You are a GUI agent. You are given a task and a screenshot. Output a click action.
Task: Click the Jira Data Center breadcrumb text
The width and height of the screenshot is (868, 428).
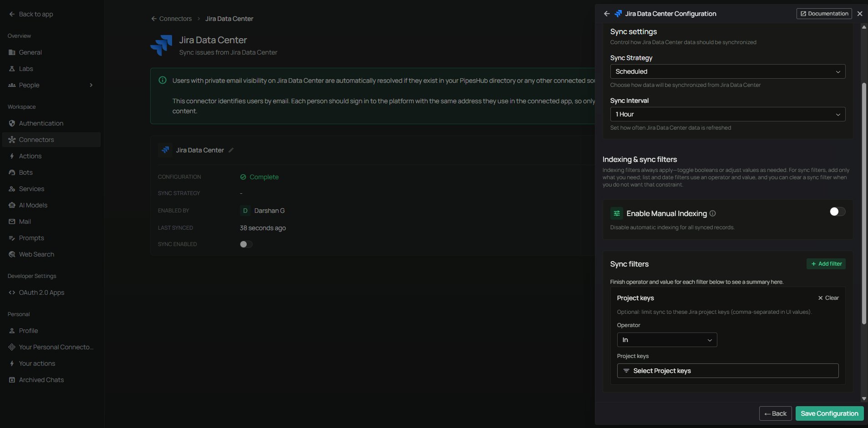coord(229,19)
